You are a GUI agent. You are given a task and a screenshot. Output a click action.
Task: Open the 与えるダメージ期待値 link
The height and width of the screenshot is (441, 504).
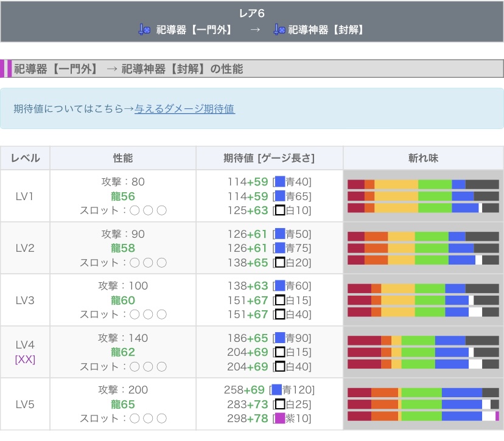[184, 109]
